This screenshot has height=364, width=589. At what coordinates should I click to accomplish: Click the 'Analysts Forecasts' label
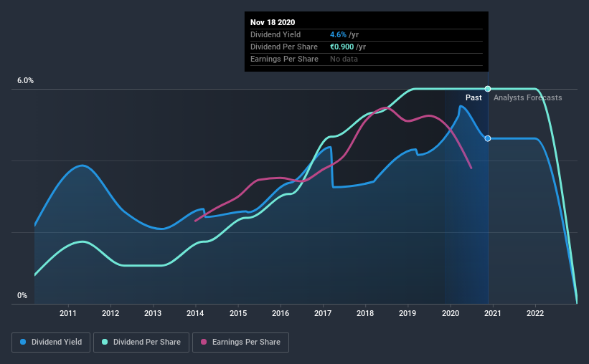[528, 97]
